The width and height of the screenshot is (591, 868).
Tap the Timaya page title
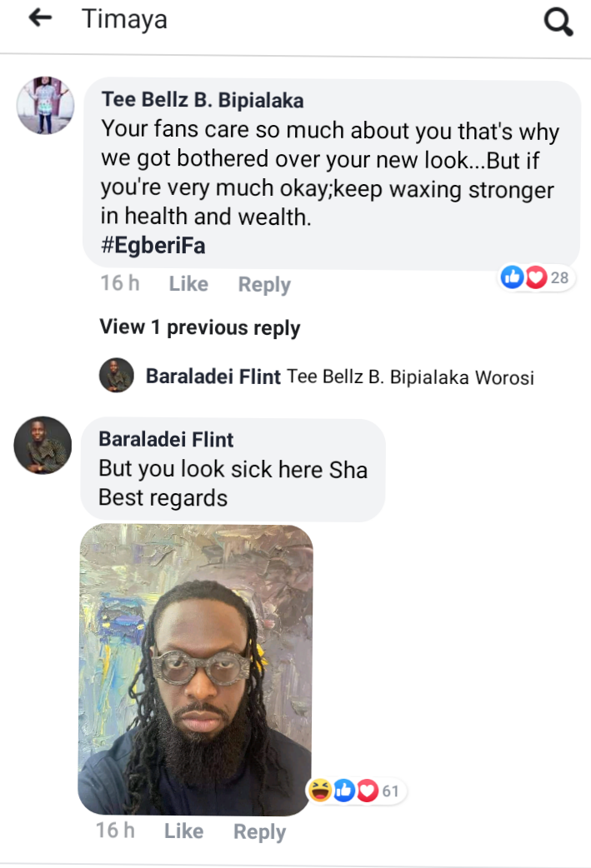125,19
